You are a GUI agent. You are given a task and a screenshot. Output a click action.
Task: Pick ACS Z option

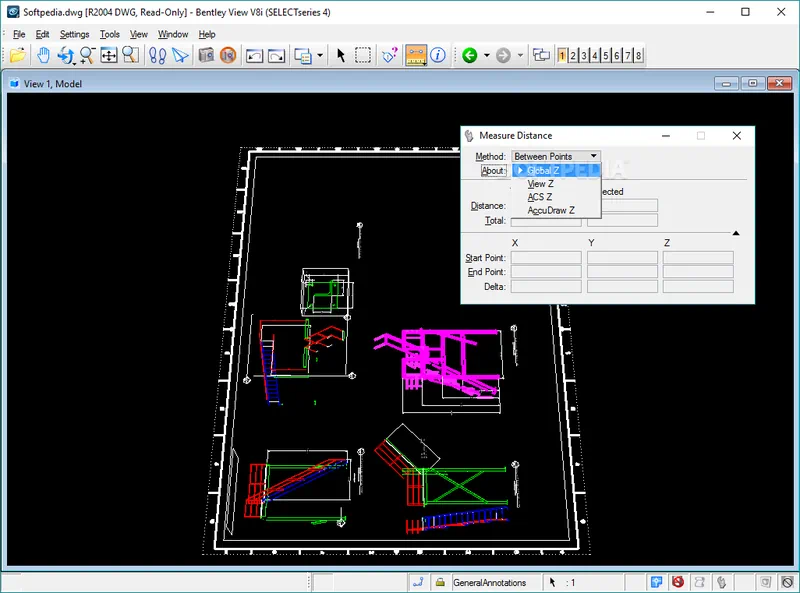coord(557,197)
